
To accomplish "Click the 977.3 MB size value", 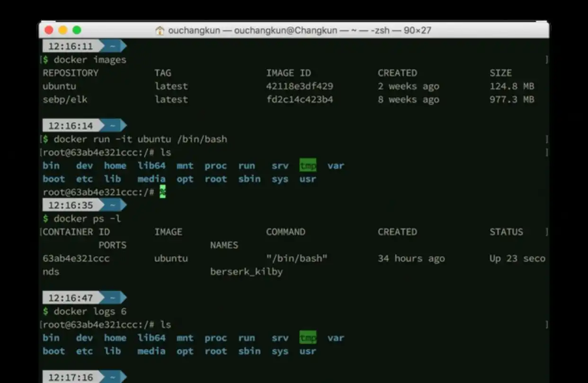I will pyautogui.click(x=512, y=100).
